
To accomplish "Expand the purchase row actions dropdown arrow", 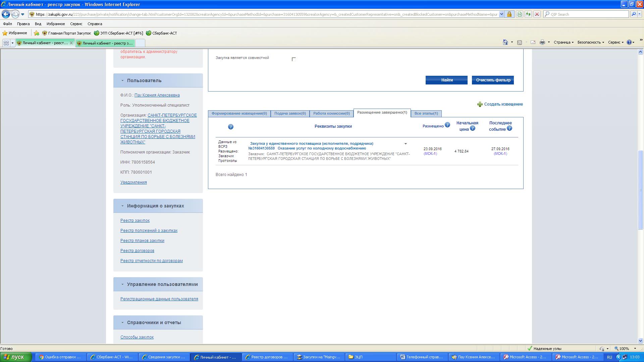I will pos(406,144).
